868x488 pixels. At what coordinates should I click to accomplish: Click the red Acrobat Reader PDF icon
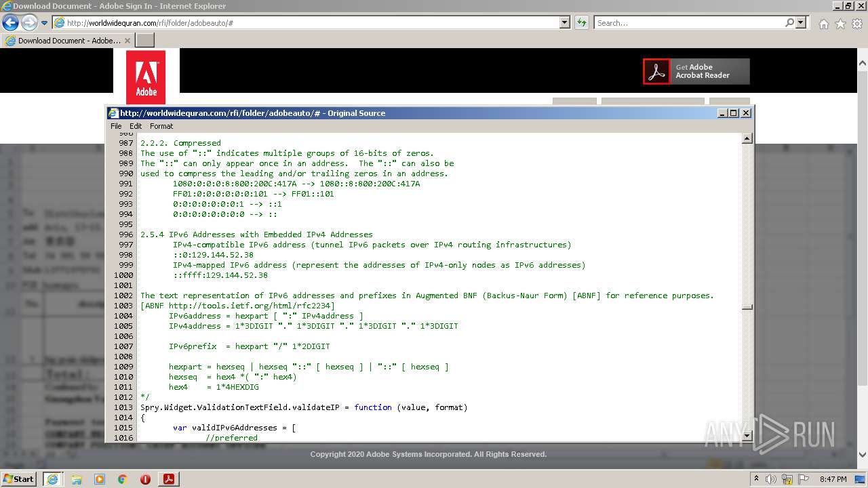[656, 71]
